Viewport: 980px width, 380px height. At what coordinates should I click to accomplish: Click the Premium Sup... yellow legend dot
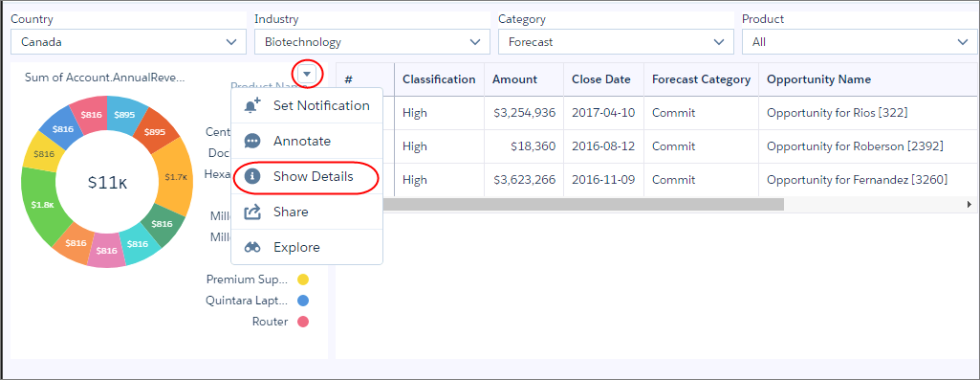click(303, 279)
